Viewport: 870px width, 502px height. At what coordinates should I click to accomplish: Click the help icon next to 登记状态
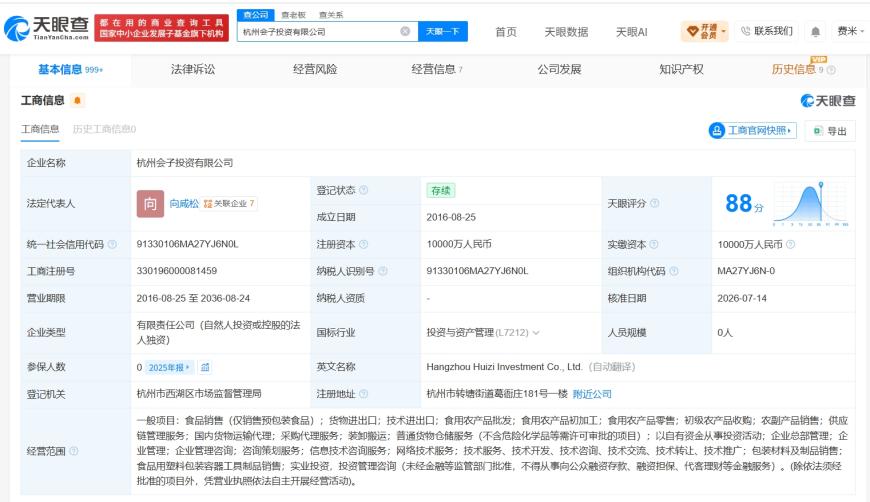click(363, 190)
